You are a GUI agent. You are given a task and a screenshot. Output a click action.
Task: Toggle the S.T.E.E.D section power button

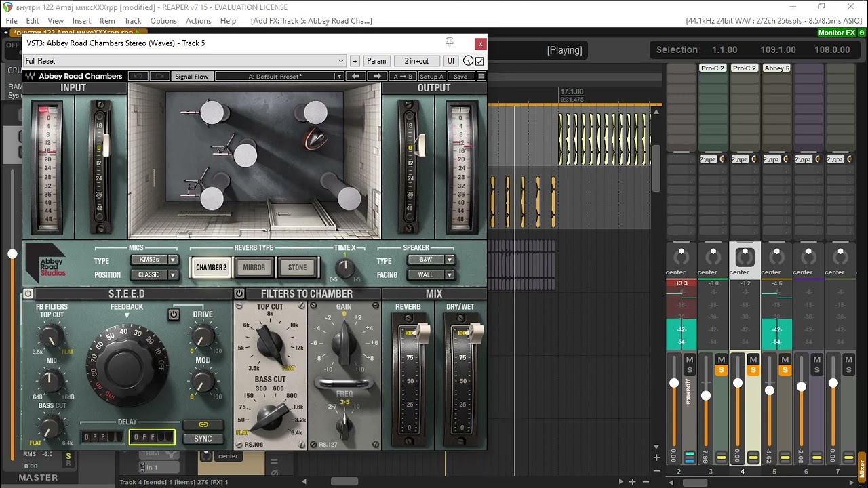click(28, 293)
